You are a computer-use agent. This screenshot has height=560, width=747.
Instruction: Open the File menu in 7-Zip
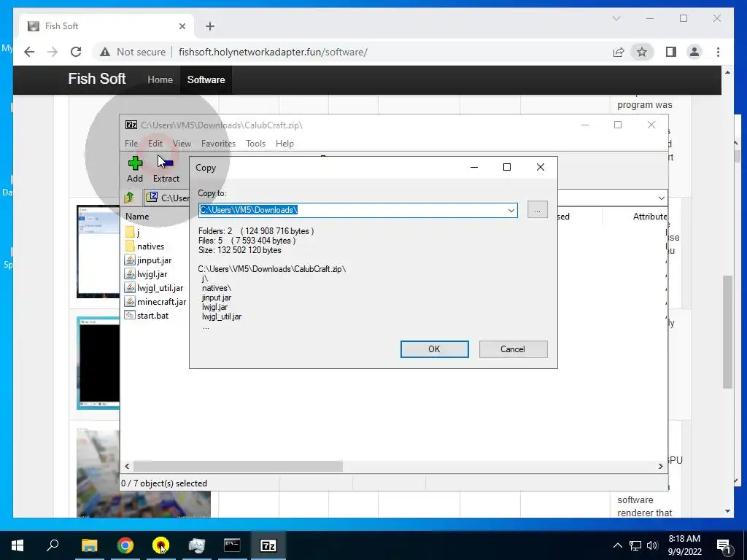coord(131,144)
